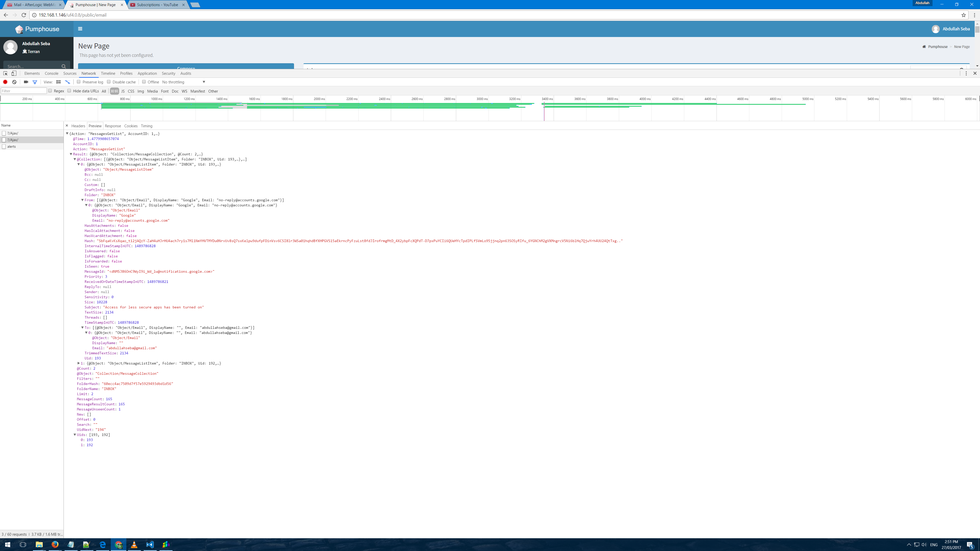Stop recording the network log

point(5,82)
